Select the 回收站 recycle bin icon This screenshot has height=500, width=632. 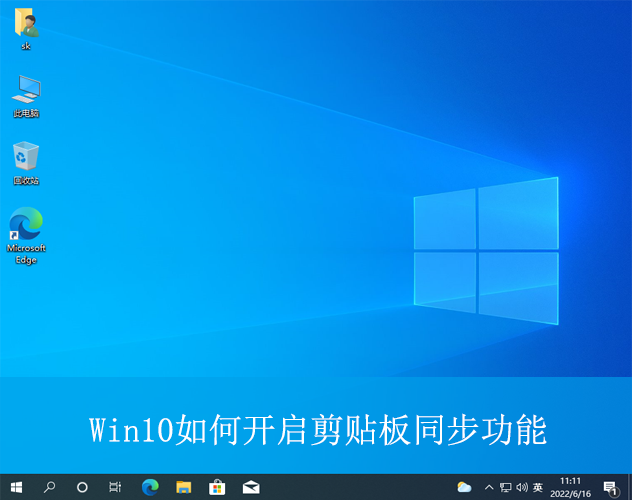pos(26,161)
